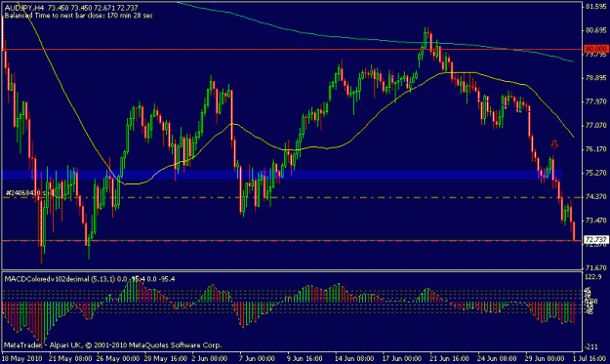Viewport: 610px width, 364px height.
Task: Select the '#24068410 sell' order label
Action: 30,192
